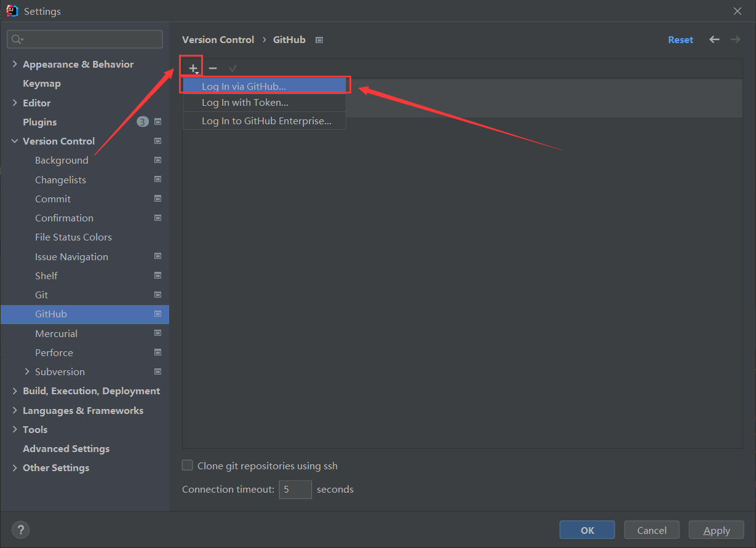Click the Cancel button
This screenshot has height=548, width=756.
click(652, 530)
